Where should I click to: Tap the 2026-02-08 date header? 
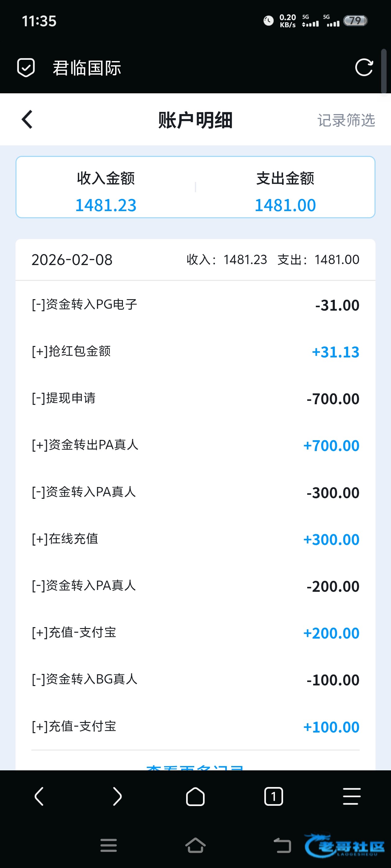(x=72, y=260)
